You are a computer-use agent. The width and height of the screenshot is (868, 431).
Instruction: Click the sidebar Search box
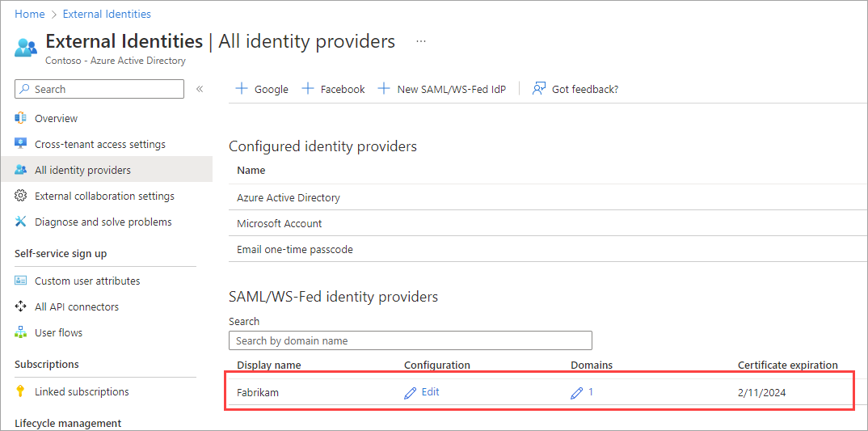tap(99, 89)
